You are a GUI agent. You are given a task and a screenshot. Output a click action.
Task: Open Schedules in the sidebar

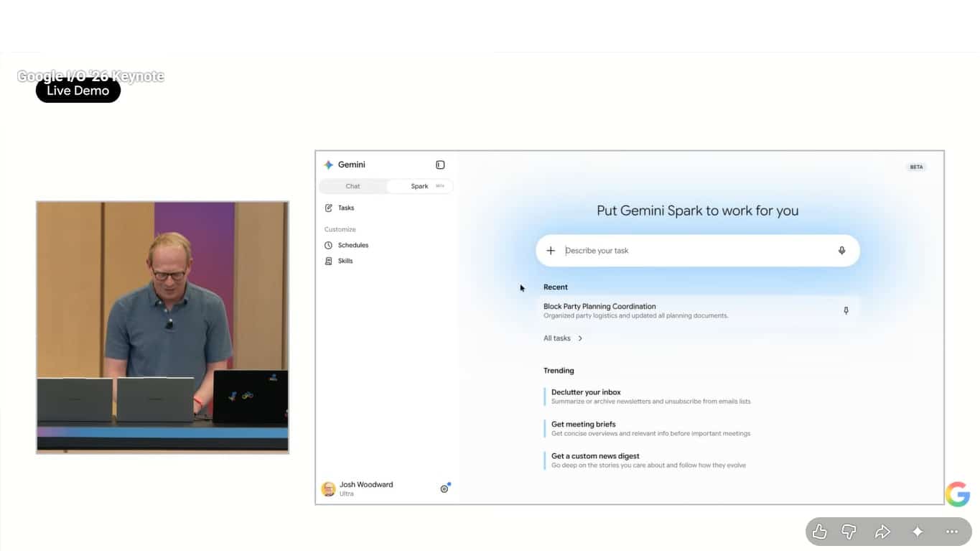pyautogui.click(x=353, y=245)
